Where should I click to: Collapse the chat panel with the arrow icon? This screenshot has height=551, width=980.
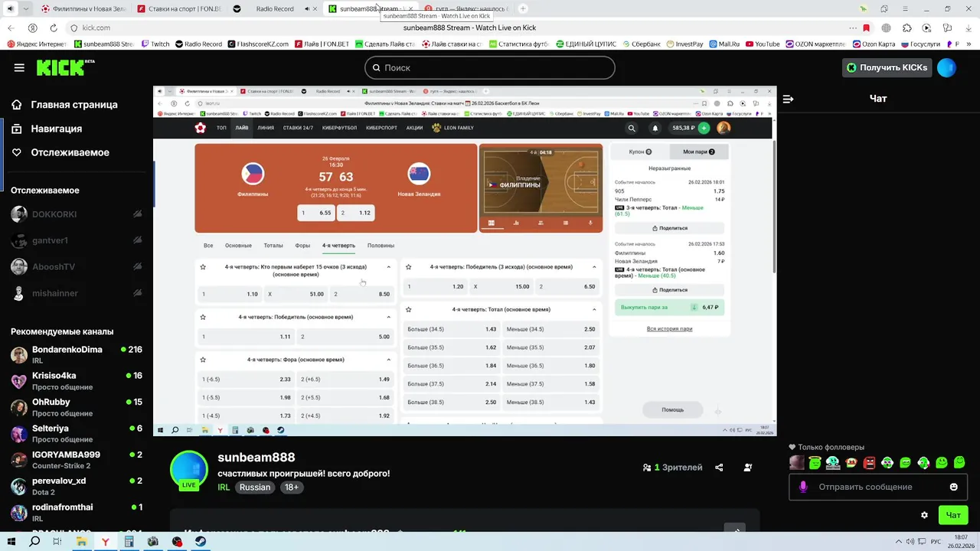(788, 99)
